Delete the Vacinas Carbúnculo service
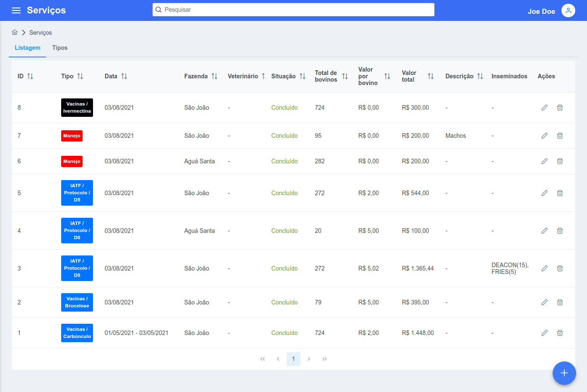 560,333
